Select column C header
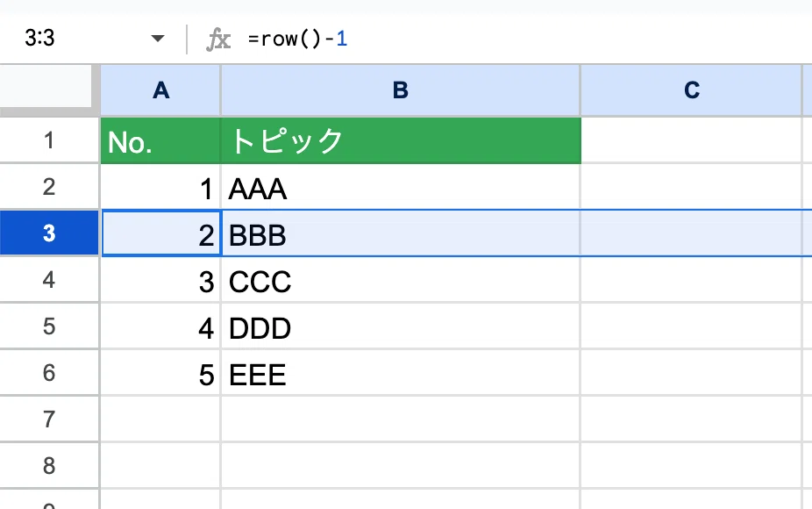Image resolution: width=812 pixels, height=509 pixels. point(691,90)
